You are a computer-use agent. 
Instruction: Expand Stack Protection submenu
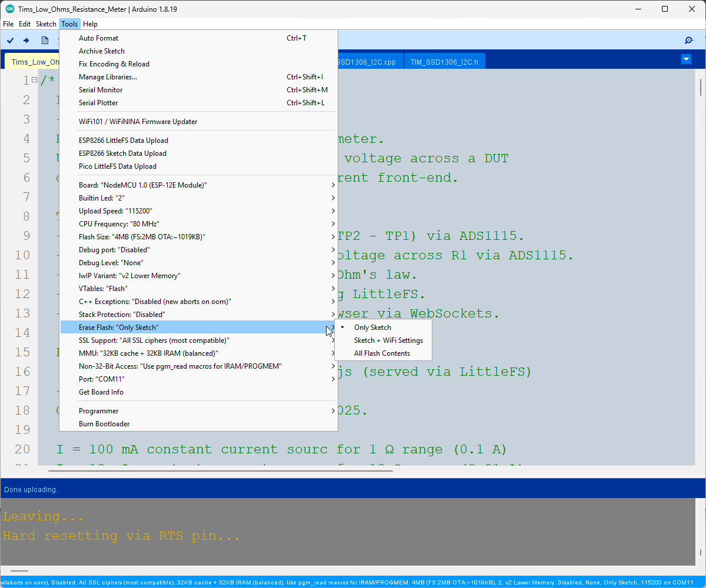click(199, 315)
